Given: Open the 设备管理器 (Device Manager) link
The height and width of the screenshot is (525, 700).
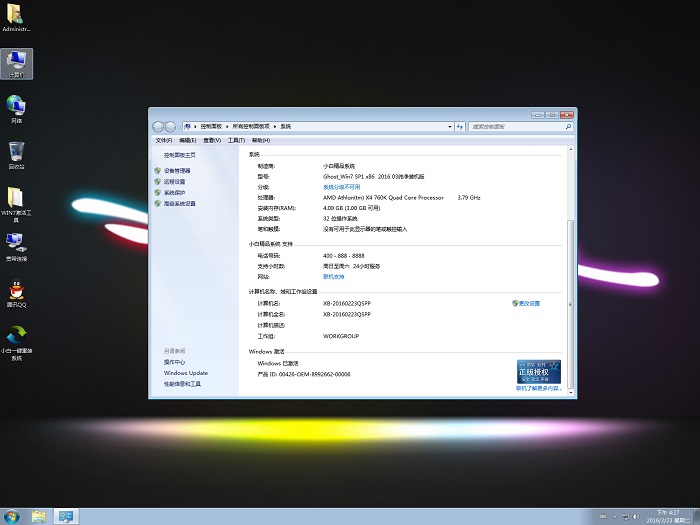Looking at the screenshot, I should coord(177,171).
